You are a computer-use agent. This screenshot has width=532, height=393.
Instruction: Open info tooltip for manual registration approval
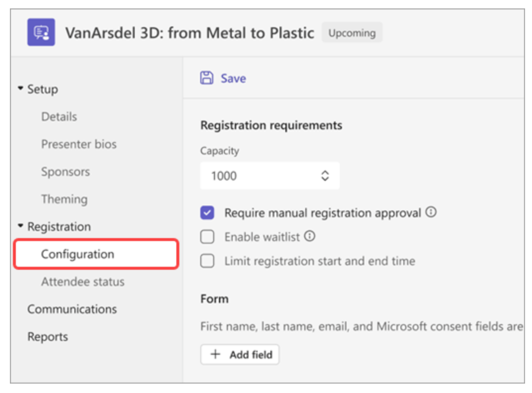click(x=431, y=212)
